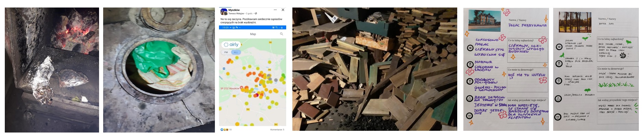This screenshot has width=644, height=139.
Task: Close the Myszków Facebook post with the X
Action: 283,10
